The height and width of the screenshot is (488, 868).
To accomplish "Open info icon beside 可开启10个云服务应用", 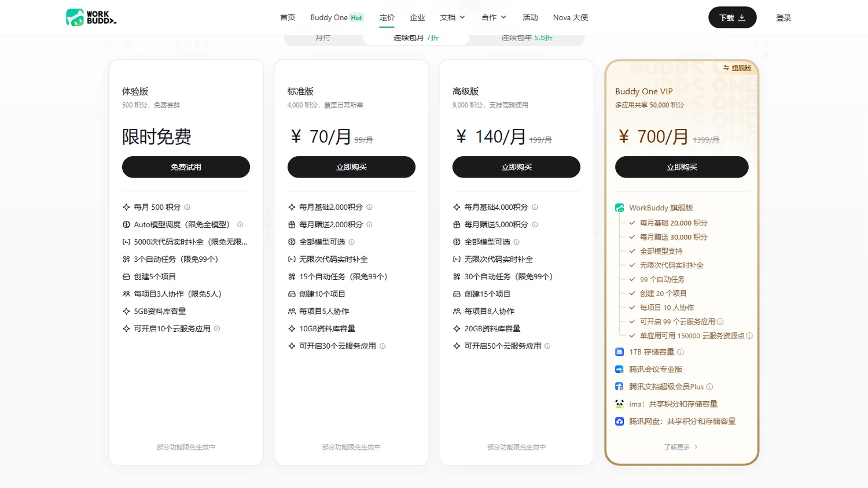I will pos(217,328).
